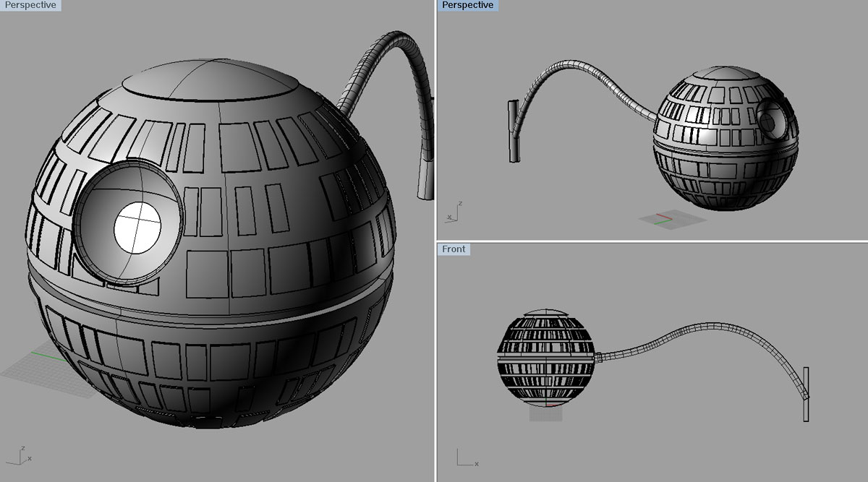Image resolution: width=868 pixels, height=482 pixels.
Task: Click the x-z axis indicator in the top-right viewport
Action: click(456, 214)
